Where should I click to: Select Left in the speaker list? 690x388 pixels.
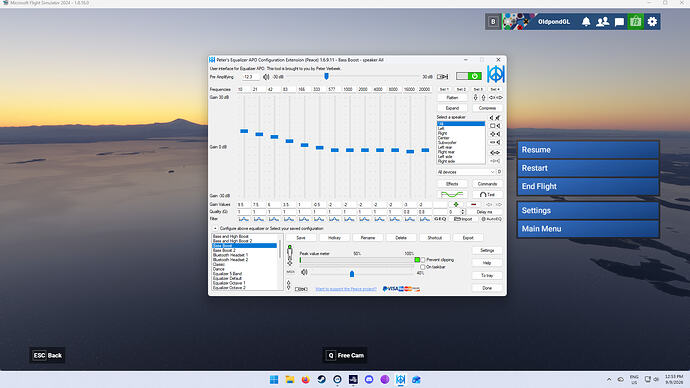(x=460, y=128)
